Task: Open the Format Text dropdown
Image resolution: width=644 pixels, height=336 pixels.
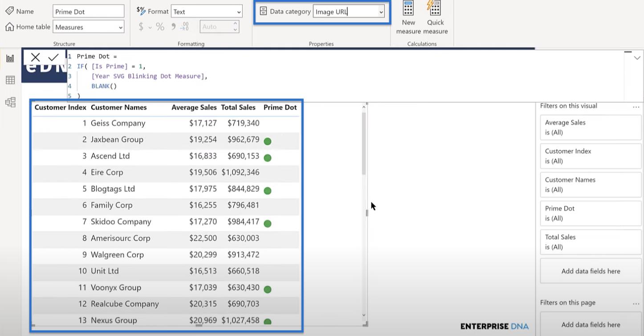Action: click(207, 12)
